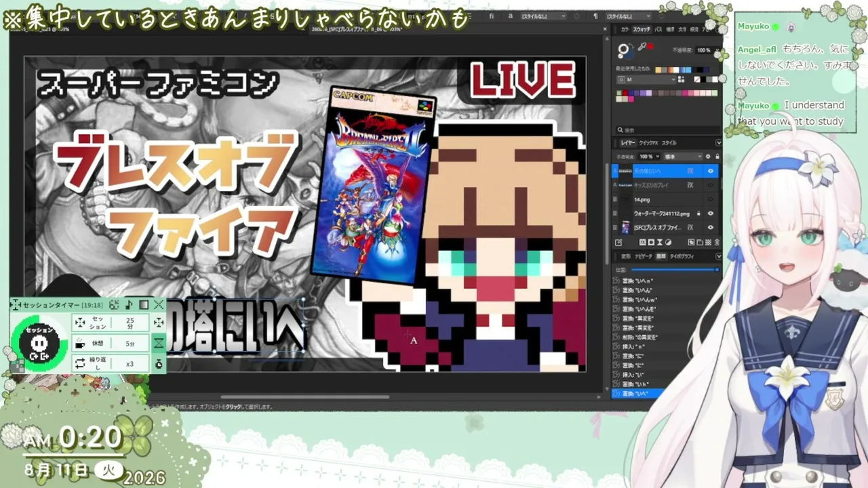Click the adjustment layer half-circle icon

pos(668,242)
